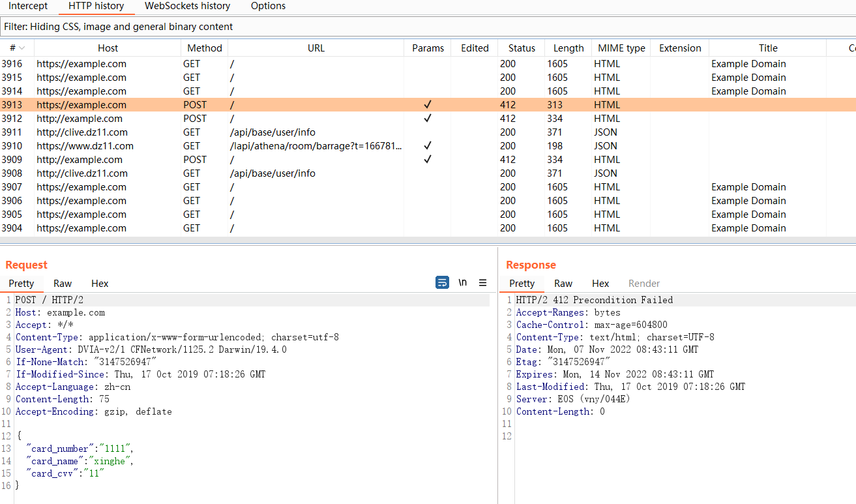Click the User-Agent header line
Viewport: 856px width, 504px height.
151,349
